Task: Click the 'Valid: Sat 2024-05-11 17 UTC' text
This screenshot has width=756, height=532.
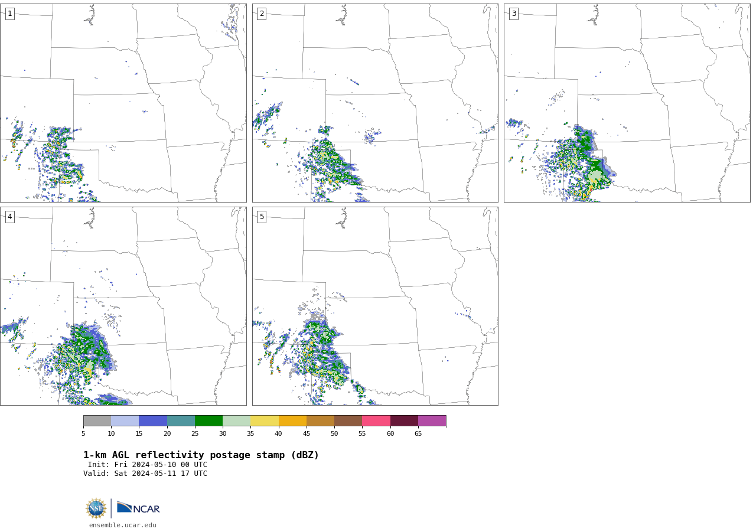Action: 145,474
